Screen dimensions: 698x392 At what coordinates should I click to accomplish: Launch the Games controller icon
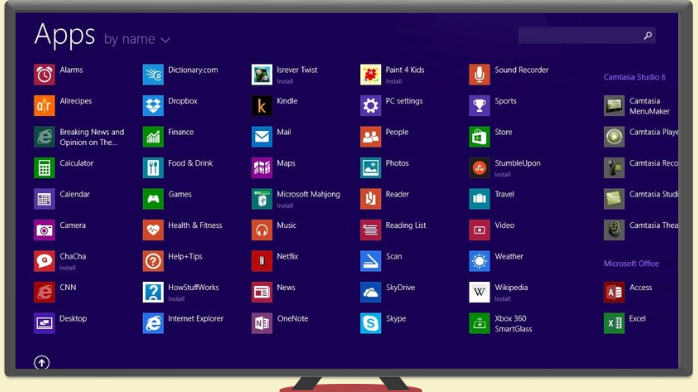pyautogui.click(x=153, y=199)
